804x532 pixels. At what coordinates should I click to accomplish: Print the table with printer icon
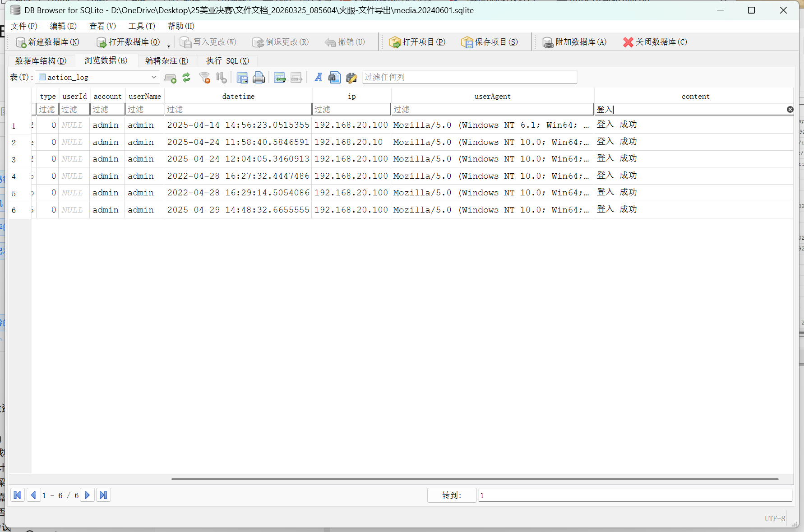click(x=259, y=78)
